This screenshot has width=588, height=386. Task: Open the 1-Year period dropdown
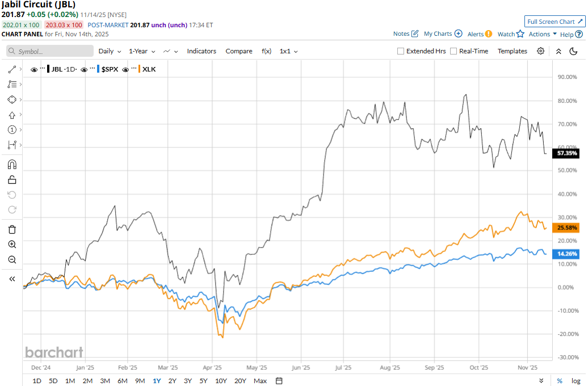point(142,52)
